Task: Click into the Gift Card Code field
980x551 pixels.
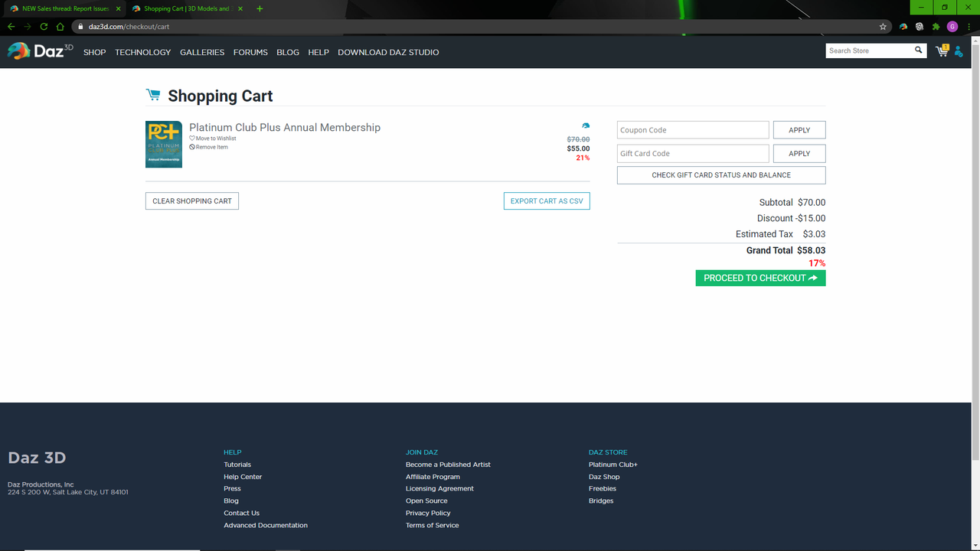Action: (693, 153)
